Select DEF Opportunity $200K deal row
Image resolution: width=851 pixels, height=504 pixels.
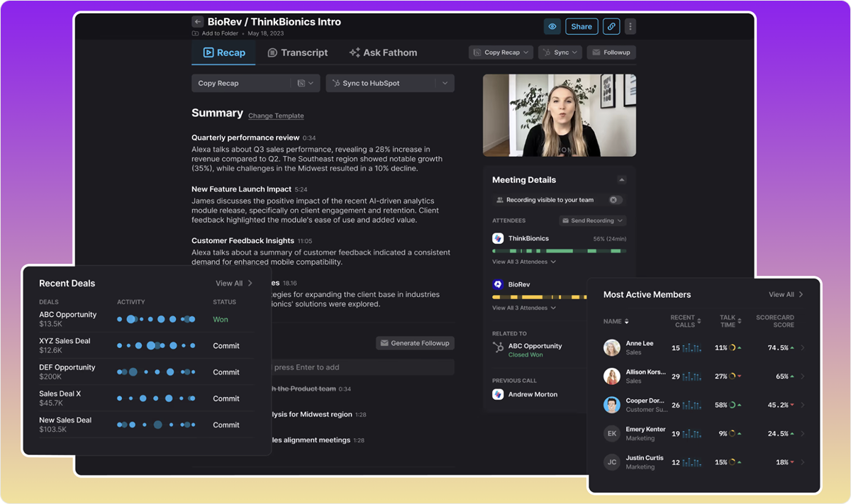147,371
